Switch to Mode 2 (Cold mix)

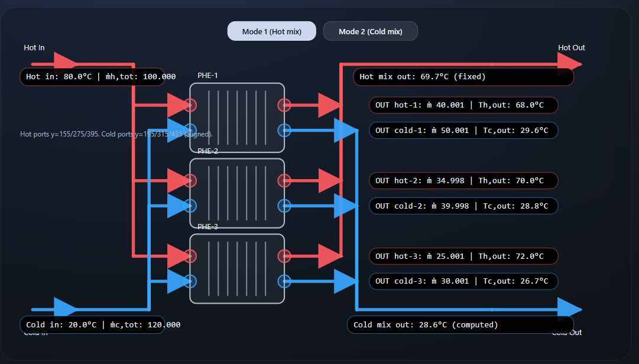point(371,31)
